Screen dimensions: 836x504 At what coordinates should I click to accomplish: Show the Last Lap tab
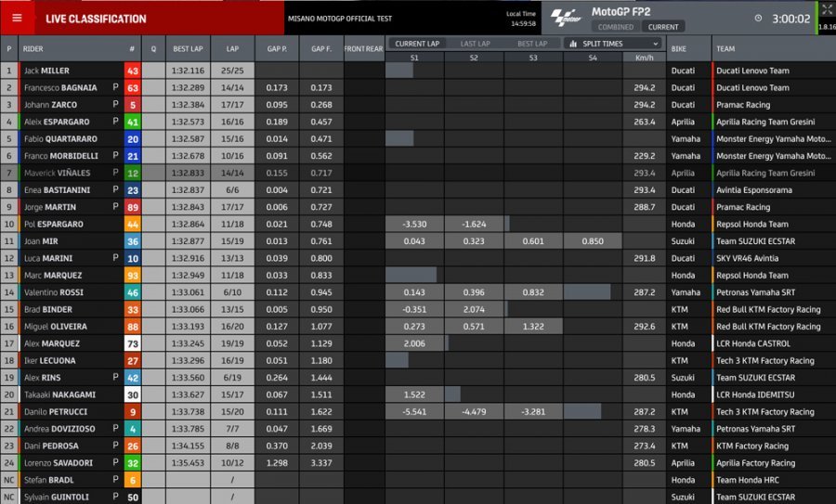pos(475,44)
